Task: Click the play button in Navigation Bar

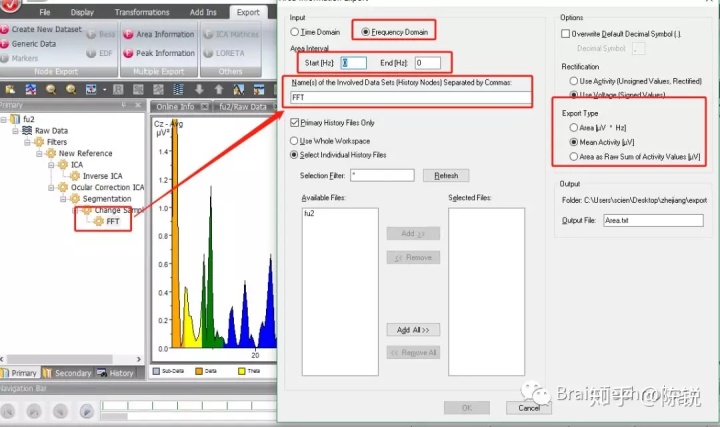Action: click(86, 410)
